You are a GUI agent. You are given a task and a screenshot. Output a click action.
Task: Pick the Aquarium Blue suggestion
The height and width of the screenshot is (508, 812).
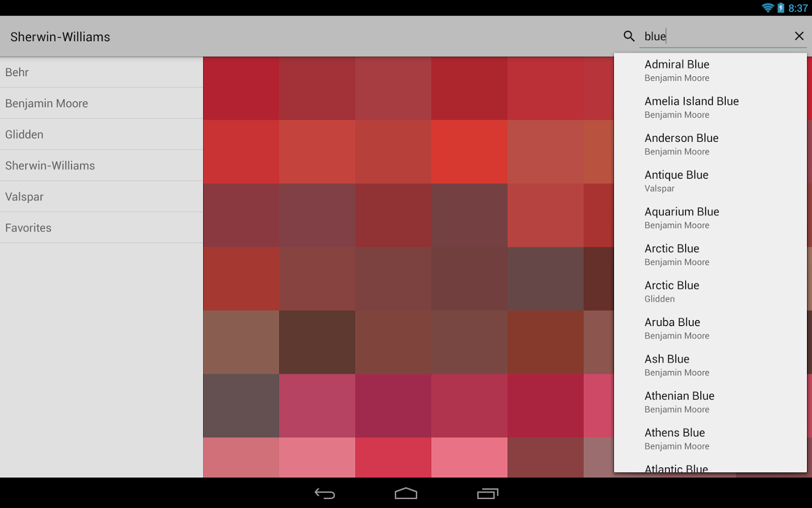(x=710, y=218)
